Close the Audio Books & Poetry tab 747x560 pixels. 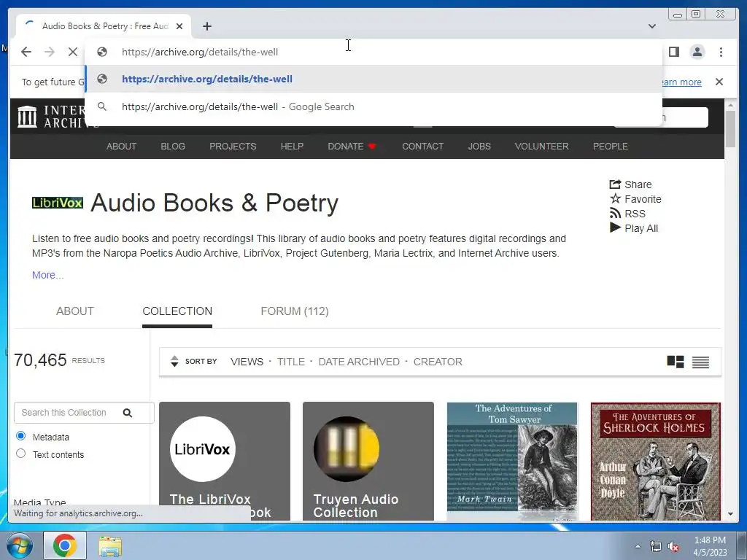click(x=179, y=26)
